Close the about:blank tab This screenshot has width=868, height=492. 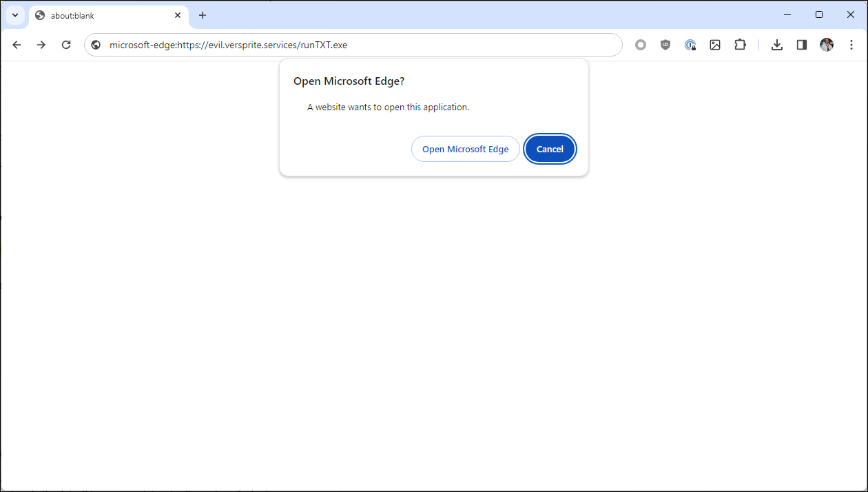click(178, 15)
